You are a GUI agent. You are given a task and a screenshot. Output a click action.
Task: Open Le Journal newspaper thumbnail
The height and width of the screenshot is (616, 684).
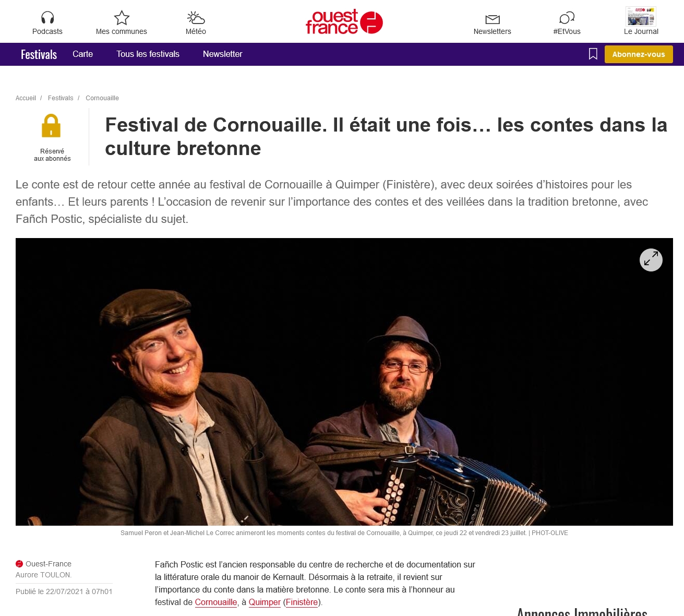click(x=641, y=16)
